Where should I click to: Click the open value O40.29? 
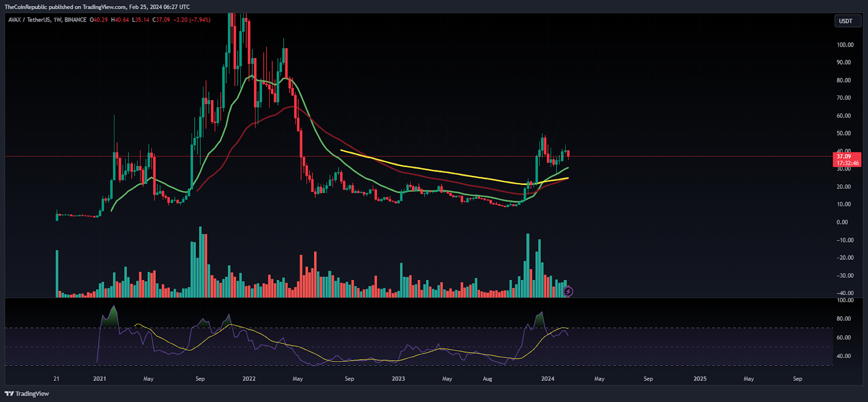tap(99, 20)
